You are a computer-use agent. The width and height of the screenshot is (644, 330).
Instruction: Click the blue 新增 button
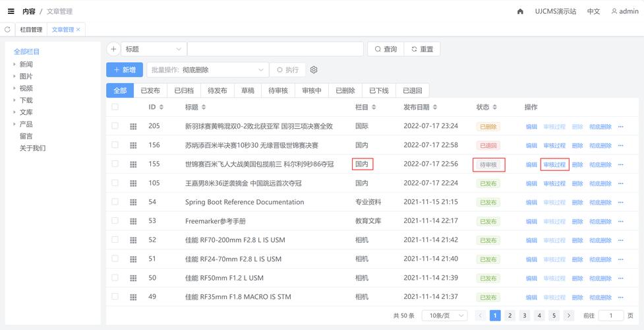point(124,70)
